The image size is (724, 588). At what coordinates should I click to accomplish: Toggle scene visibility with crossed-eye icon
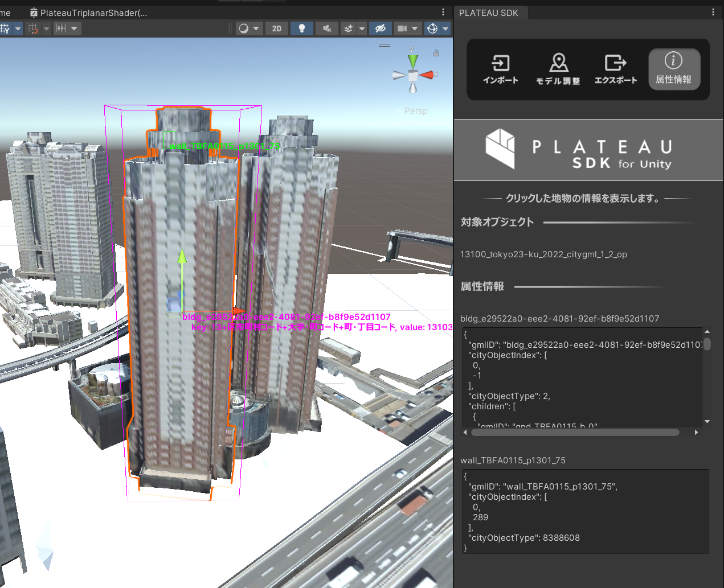(381, 28)
